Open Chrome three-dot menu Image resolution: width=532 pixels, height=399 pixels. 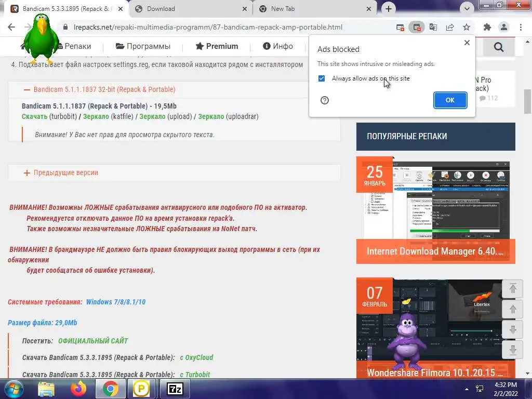coord(521,27)
